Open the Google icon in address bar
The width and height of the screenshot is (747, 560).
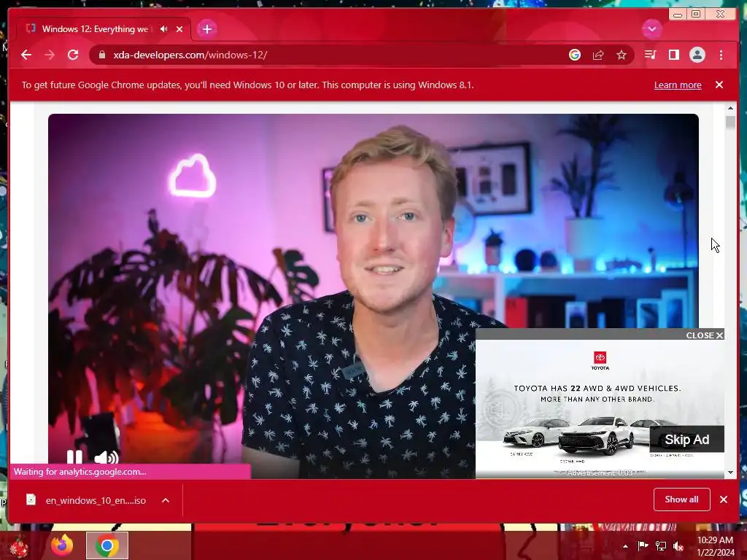(575, 55)
